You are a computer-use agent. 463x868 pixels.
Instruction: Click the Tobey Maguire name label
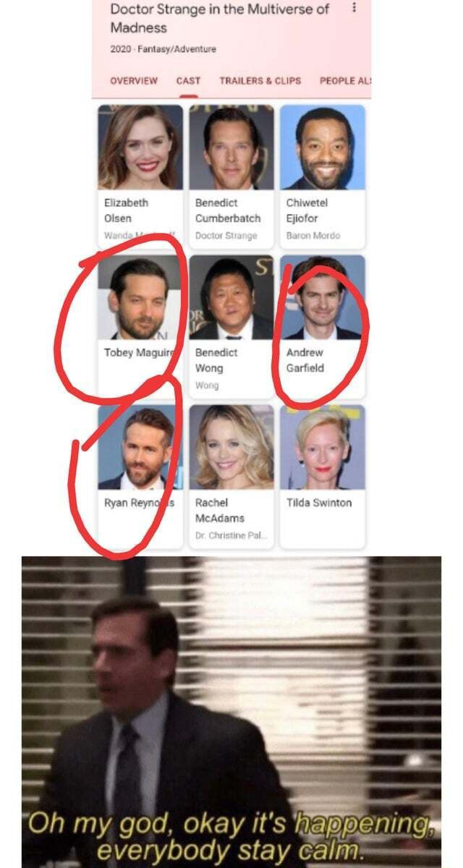[x=140, y=353]
